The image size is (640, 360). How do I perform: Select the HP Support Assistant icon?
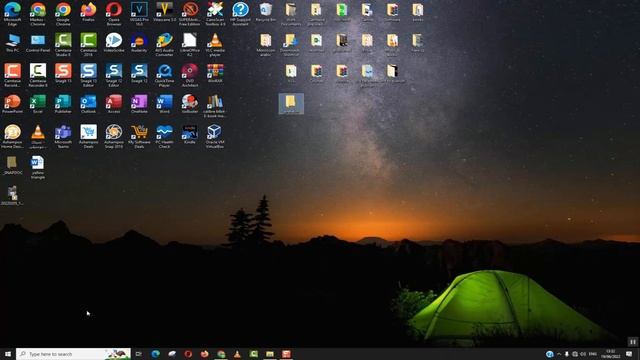240,13
